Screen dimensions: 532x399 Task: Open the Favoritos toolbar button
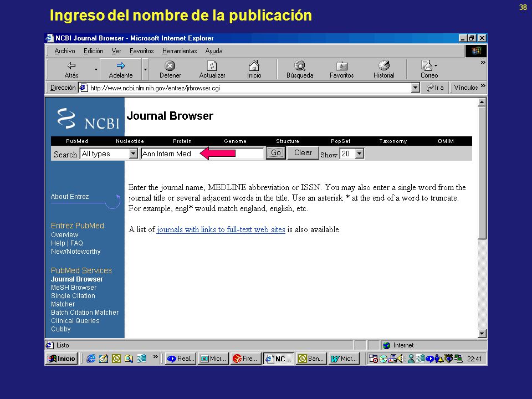tap(342, 69)
